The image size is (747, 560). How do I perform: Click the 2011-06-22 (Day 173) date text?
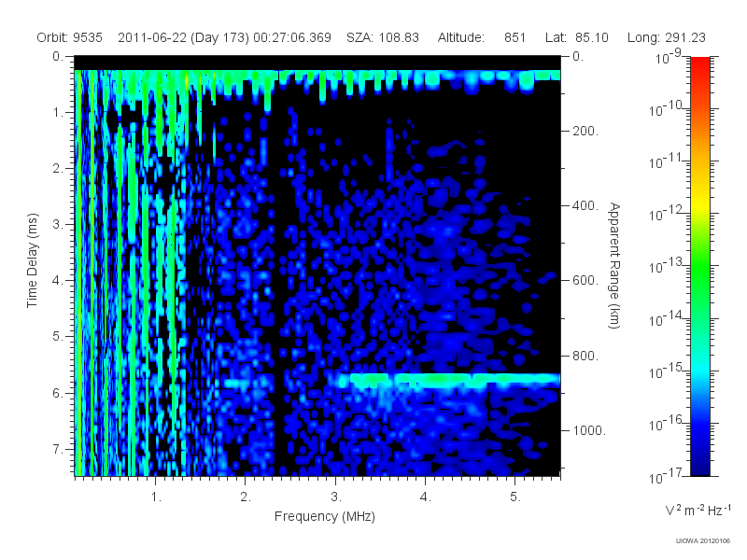(183, 37)
